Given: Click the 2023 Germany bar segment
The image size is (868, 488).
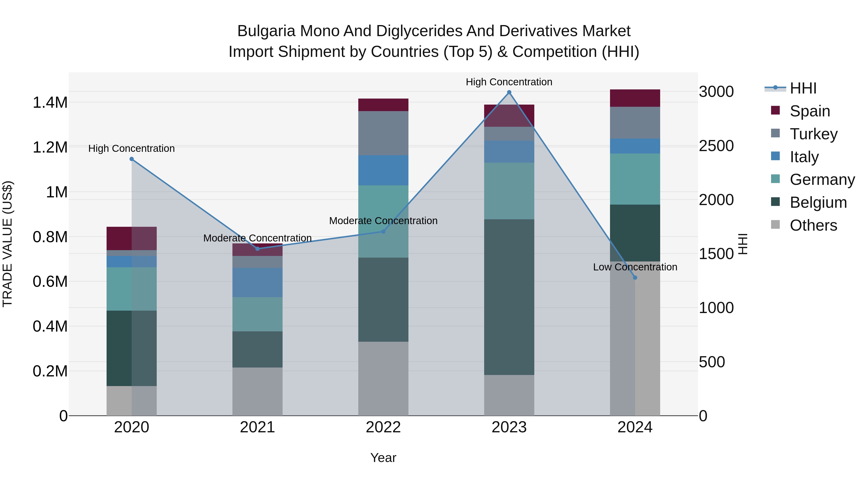Looking at the screenshot, I should pyautogui.click(x=509, y=191).
